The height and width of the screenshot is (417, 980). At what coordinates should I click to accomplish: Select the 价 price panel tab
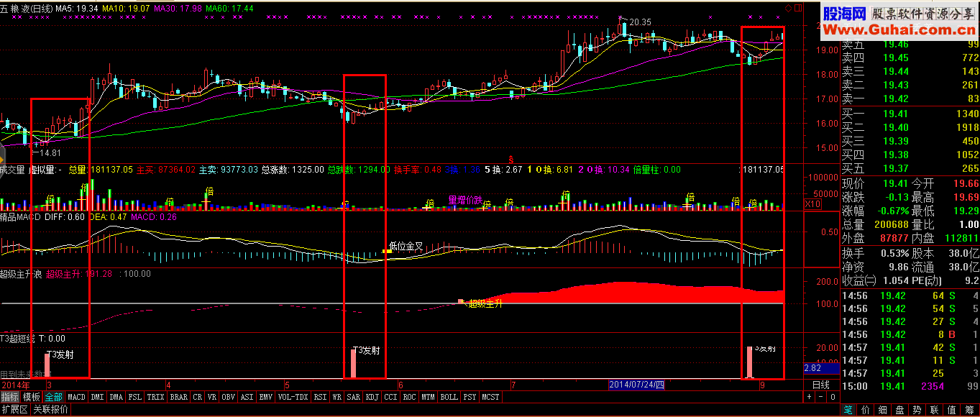pyautogui.click(x=867, y=410)
